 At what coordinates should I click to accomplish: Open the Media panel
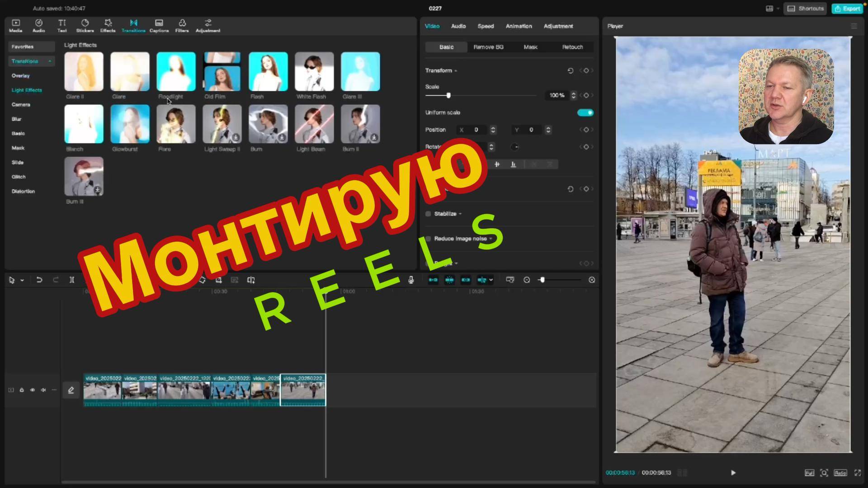[15, 25]
